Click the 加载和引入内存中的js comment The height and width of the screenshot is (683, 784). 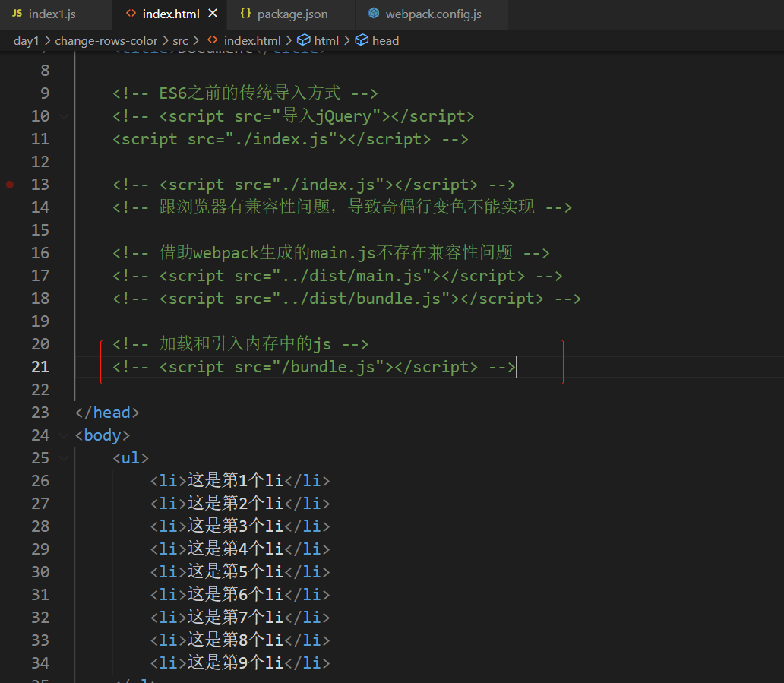241,344
